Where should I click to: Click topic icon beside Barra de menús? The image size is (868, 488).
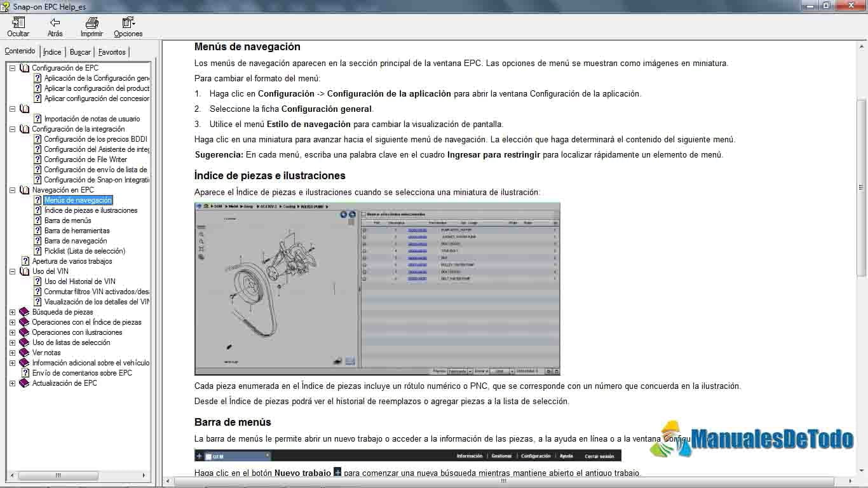click(x=37, y=220)
